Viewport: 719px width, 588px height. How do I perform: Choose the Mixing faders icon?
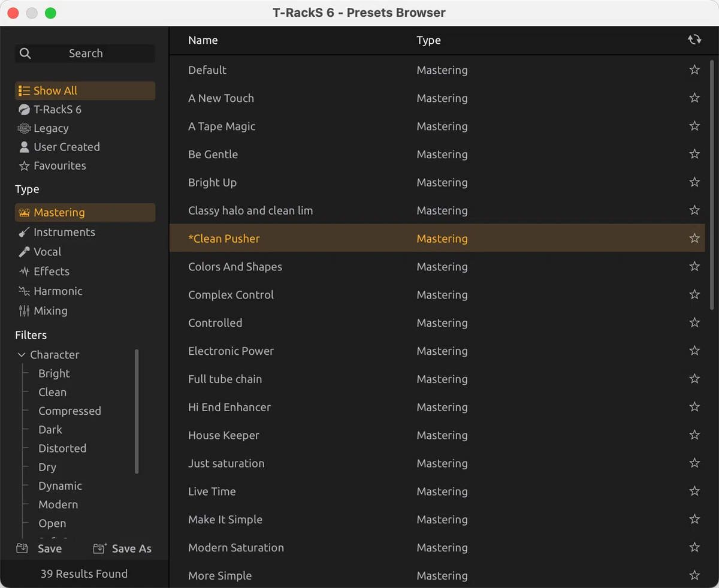click(x=24, y=311)
